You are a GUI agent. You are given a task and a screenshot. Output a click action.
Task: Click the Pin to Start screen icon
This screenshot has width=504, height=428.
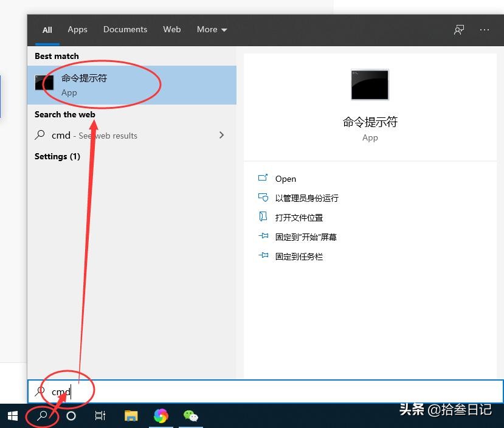[264, 236]
